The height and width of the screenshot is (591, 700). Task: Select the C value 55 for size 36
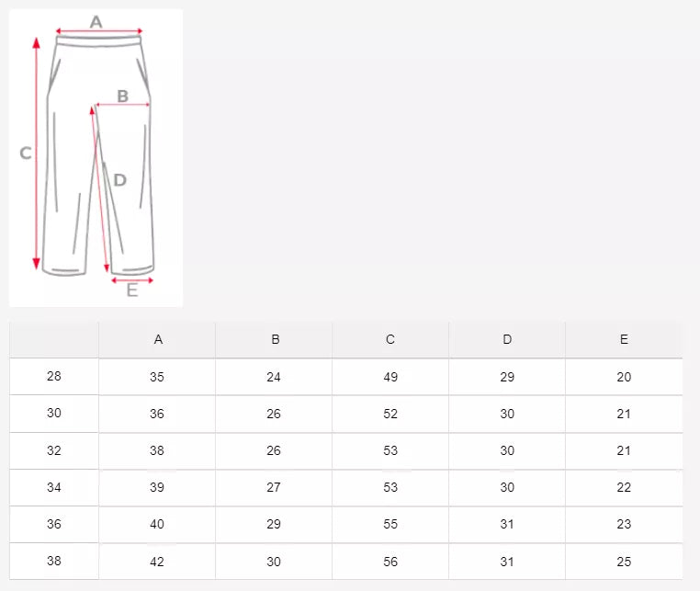click(390, 525)
